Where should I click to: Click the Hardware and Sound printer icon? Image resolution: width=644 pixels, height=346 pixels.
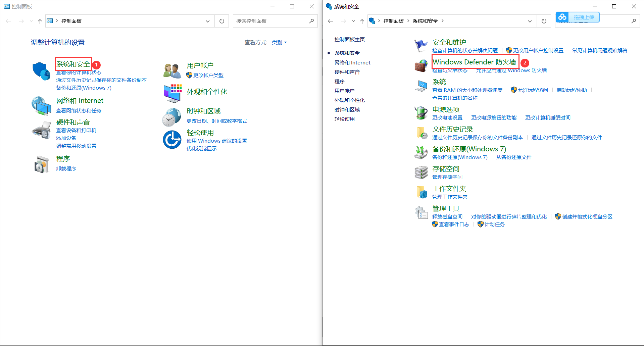tap(41, 130)
